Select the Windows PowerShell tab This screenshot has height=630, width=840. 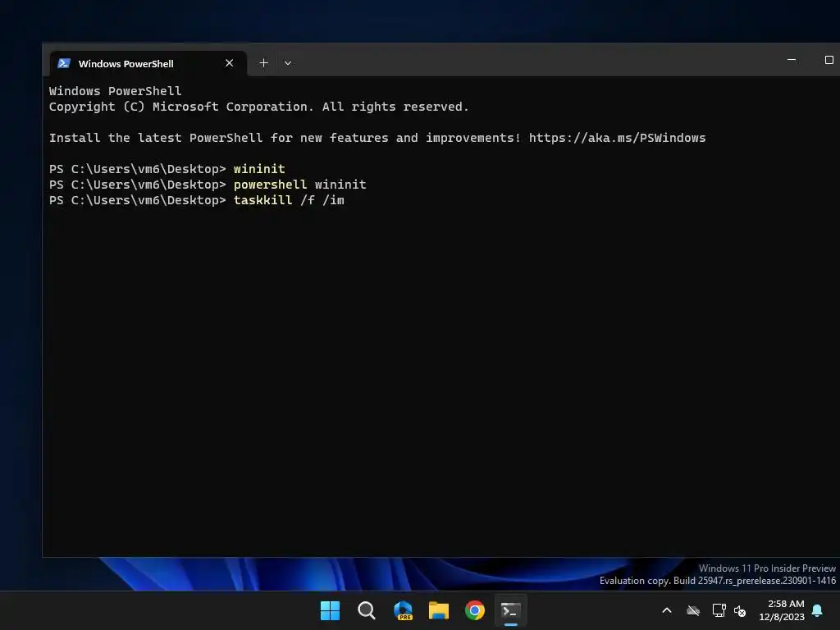click(x=148, y=63)
